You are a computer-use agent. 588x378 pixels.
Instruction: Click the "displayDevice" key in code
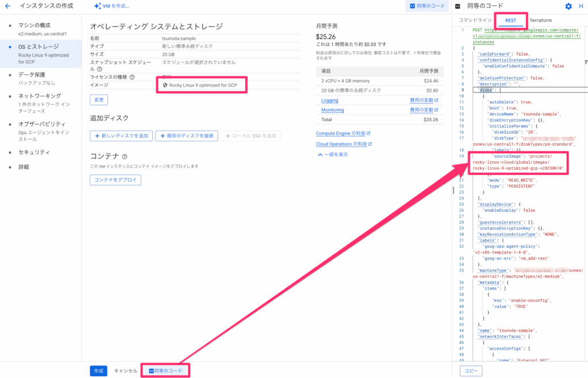(x=496, y=205)
